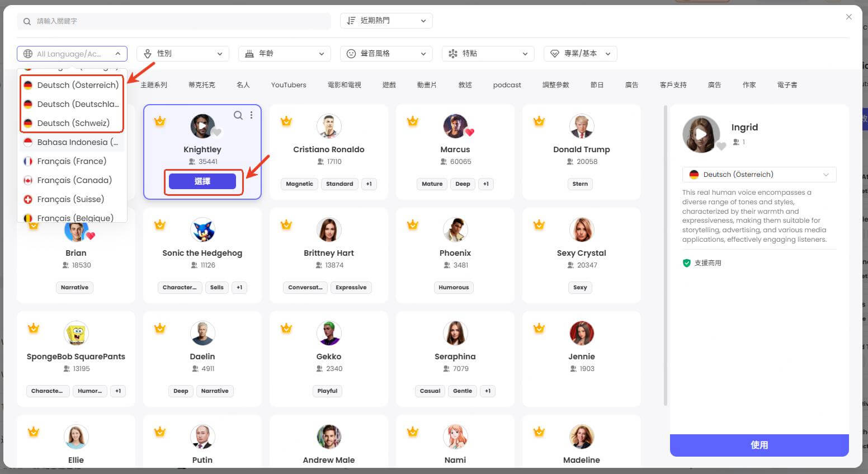
Task: Click the Expressive tag on Brittney Hart
Action: [351, 288]
